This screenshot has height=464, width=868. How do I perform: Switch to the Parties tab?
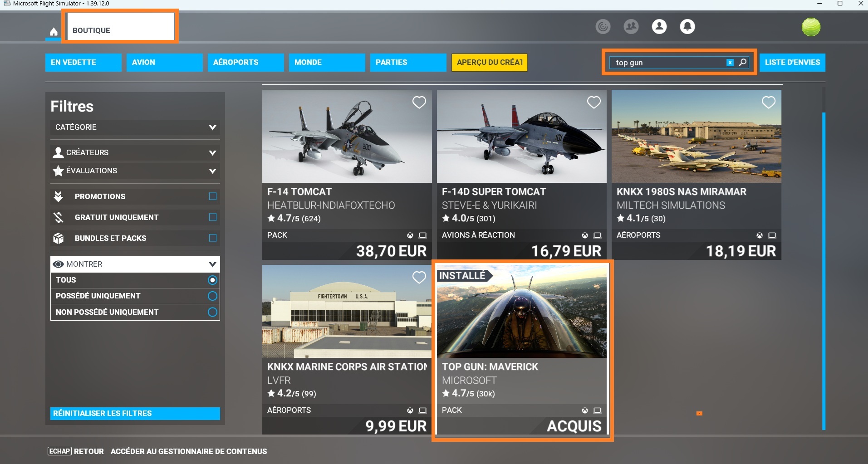click(x=408, y=63)
